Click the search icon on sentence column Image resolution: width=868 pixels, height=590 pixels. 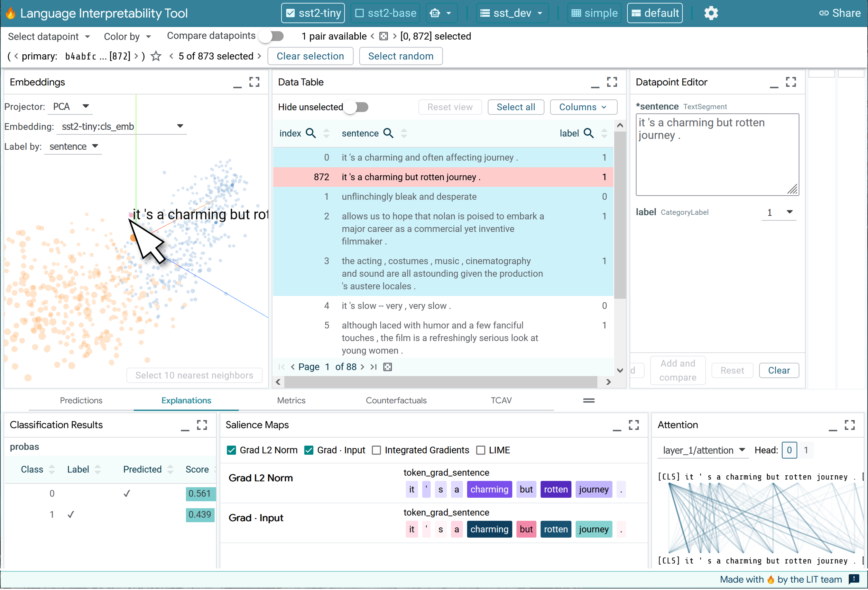click(388, 133)
